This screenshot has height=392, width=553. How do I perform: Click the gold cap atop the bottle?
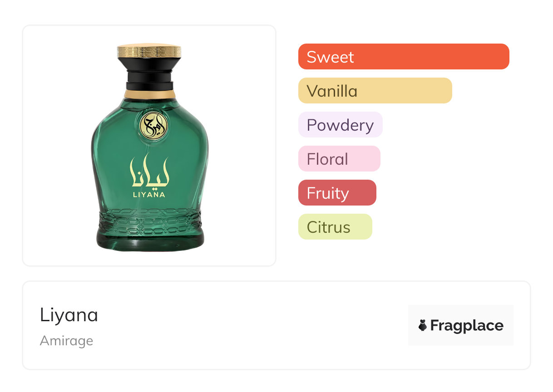coord(149,51)
